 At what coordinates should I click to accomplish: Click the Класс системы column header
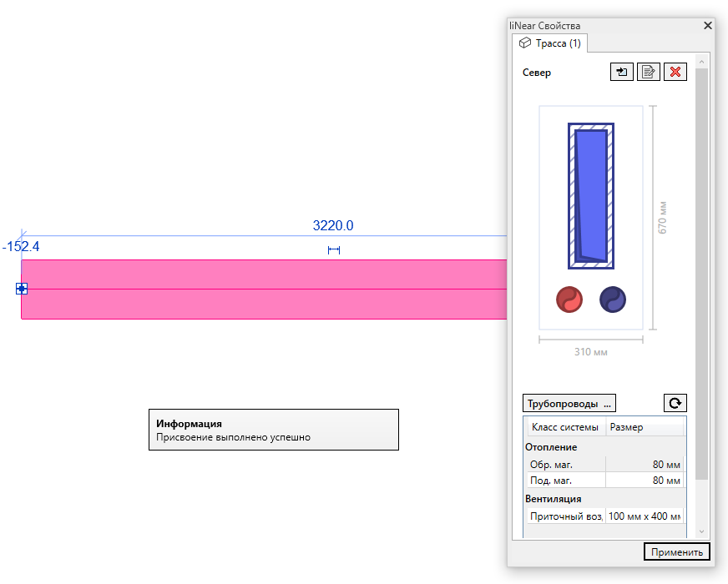click(565, 427)
